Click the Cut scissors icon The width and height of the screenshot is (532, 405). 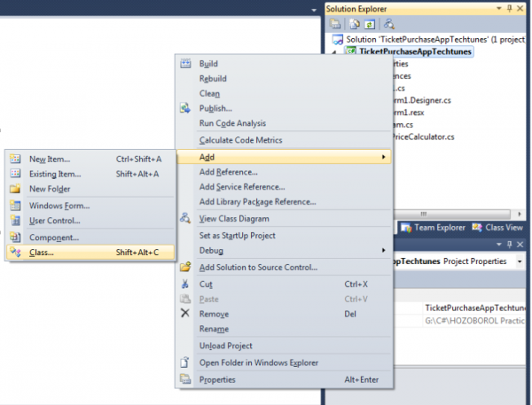pos(185,284)
